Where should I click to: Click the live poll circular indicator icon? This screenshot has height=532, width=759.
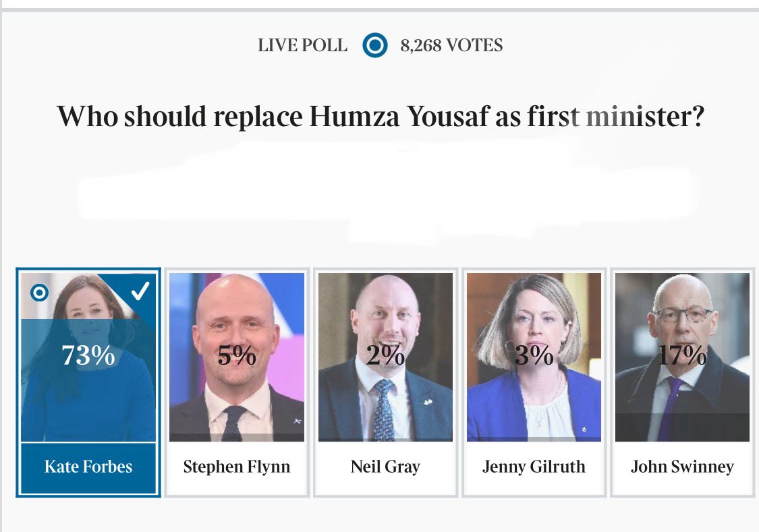click(x=375, y=45)
